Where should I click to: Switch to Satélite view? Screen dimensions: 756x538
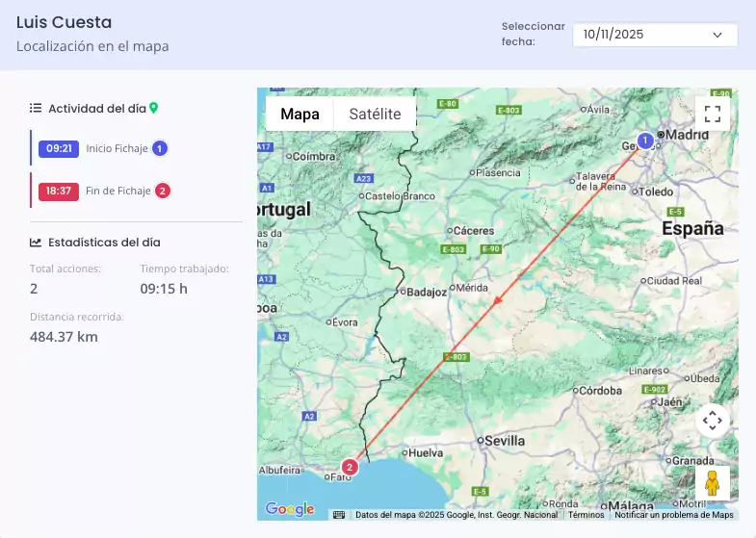click(x=375, y=114)
